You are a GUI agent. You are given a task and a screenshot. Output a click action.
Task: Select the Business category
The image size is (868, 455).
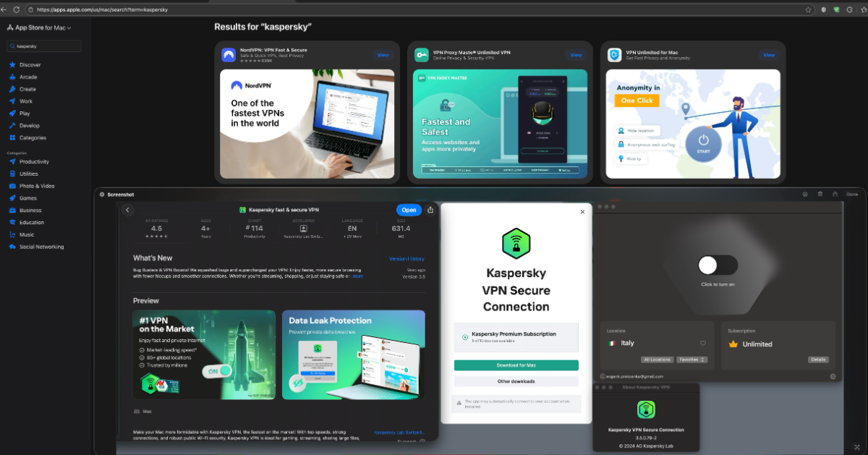click(26, 211)
